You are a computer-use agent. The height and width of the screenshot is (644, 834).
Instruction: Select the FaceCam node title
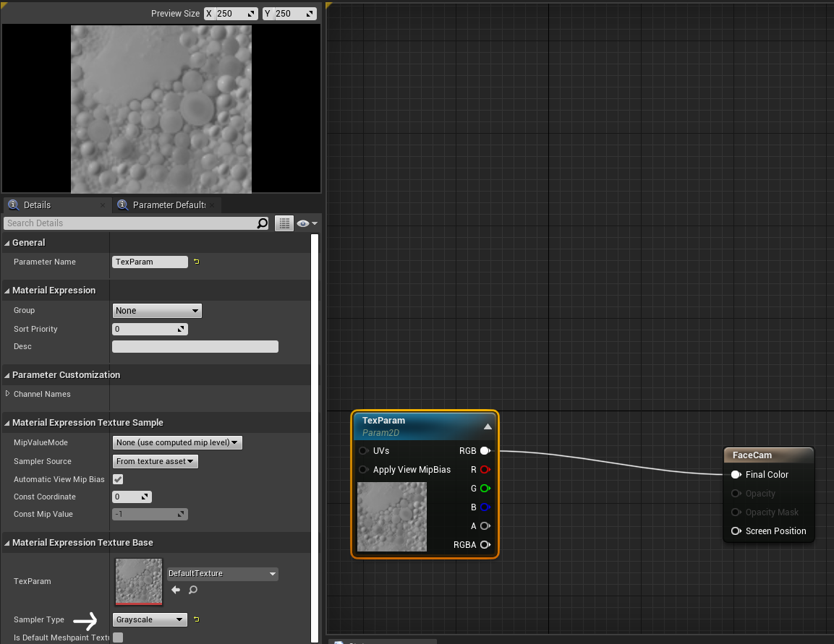752,455
